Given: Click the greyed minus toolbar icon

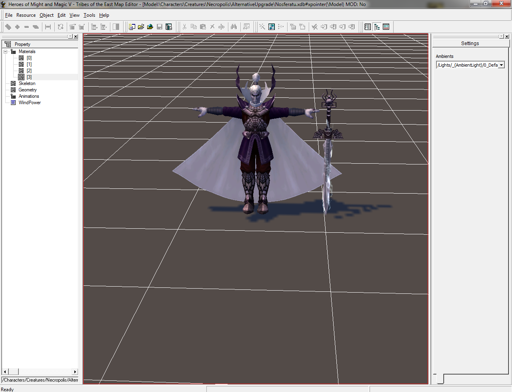Looking at the screenshot, I should pyautogui.click(x=26, y=27).
